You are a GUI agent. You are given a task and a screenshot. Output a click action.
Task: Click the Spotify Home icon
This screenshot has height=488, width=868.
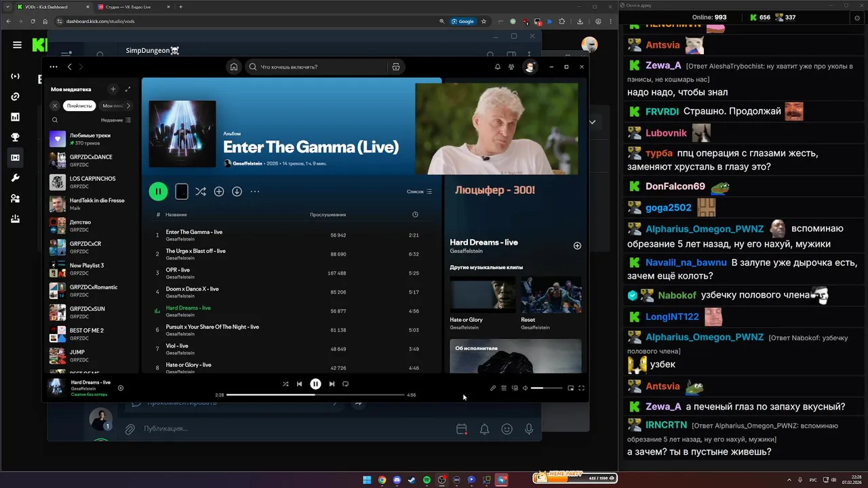[234, 67]
